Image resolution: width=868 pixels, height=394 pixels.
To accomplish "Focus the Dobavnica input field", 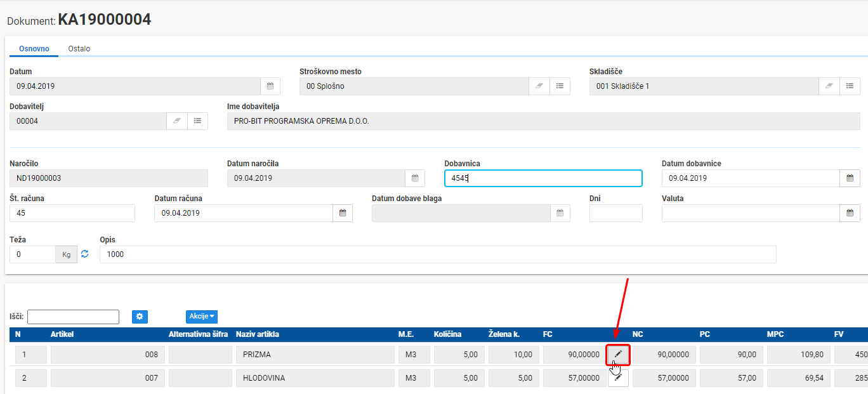I will pyautogui.click(x=543, y=178).
